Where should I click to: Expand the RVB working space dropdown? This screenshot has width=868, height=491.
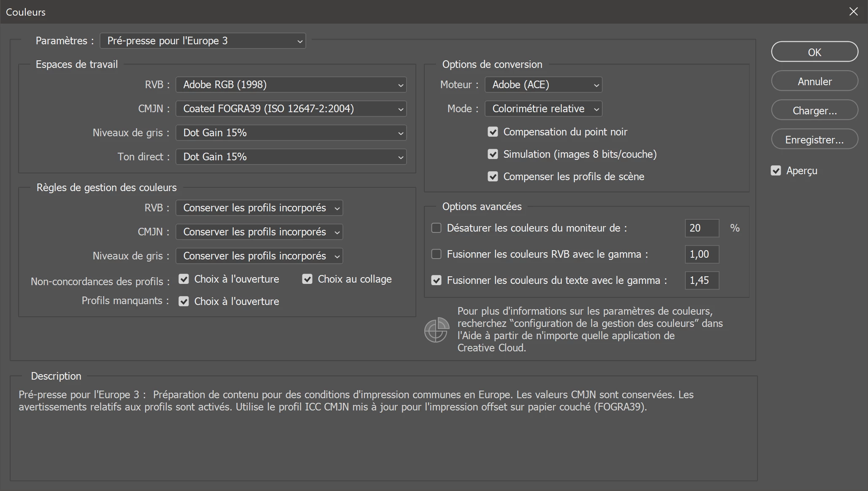[x=291, y=85]
